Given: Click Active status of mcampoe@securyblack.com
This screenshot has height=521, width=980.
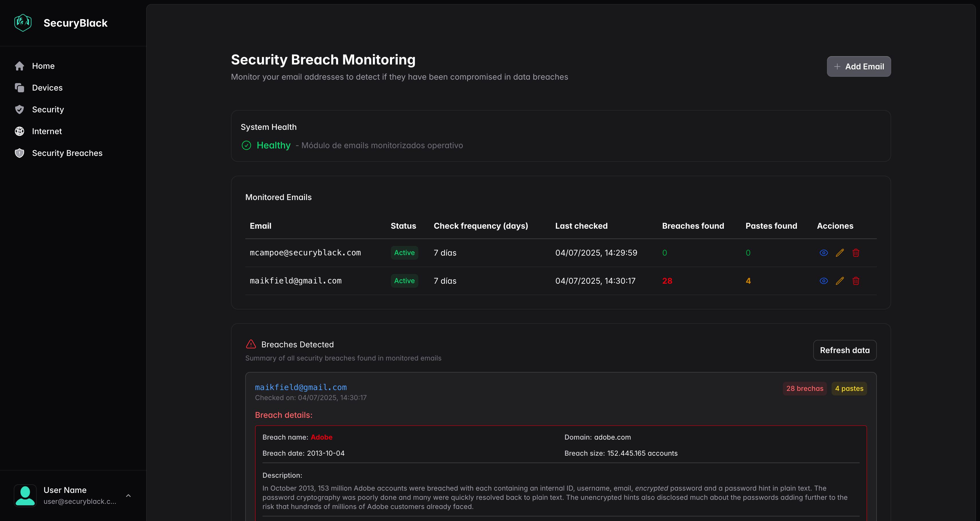Looking at the screenshot, I should (x=404, y=253).
